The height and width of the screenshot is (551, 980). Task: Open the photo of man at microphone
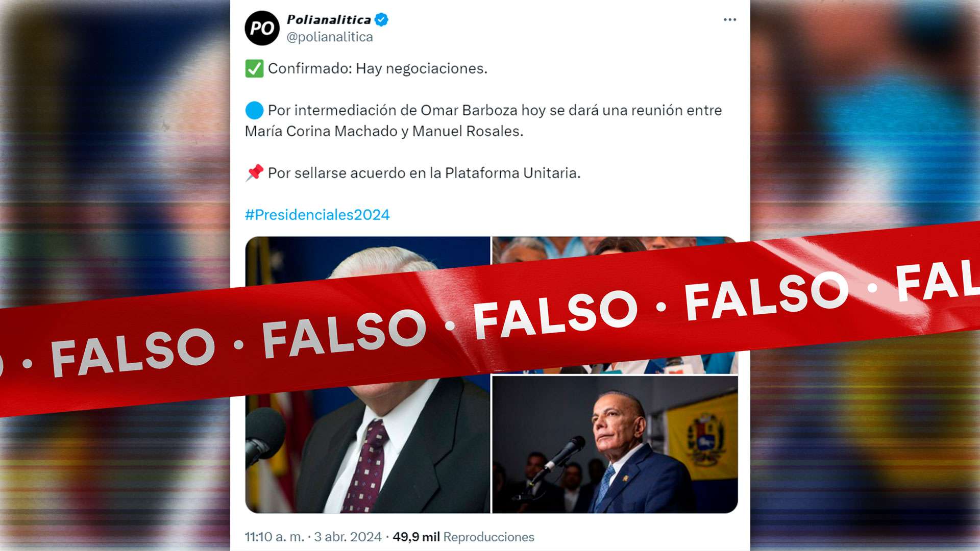pos(615,444)
